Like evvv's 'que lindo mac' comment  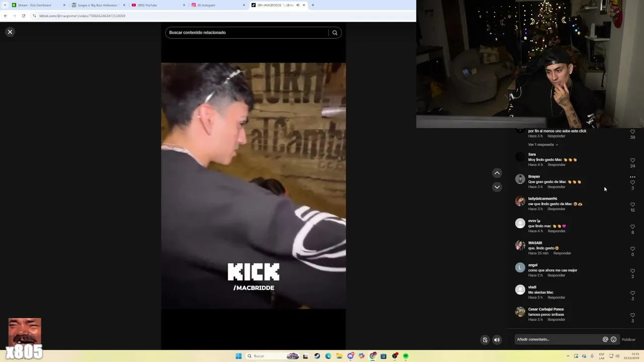(632, 227)
